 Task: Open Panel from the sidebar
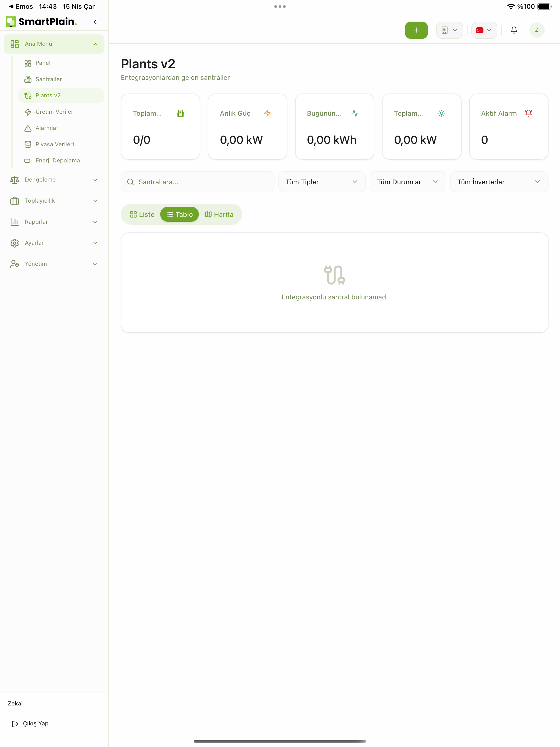pyautogui.click(x=61, y=63)
